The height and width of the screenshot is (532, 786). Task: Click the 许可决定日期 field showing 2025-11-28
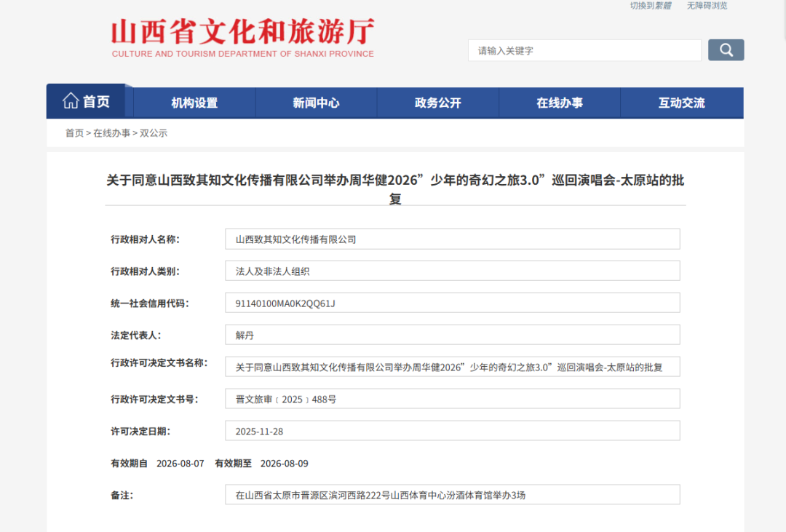click(453, 430)
